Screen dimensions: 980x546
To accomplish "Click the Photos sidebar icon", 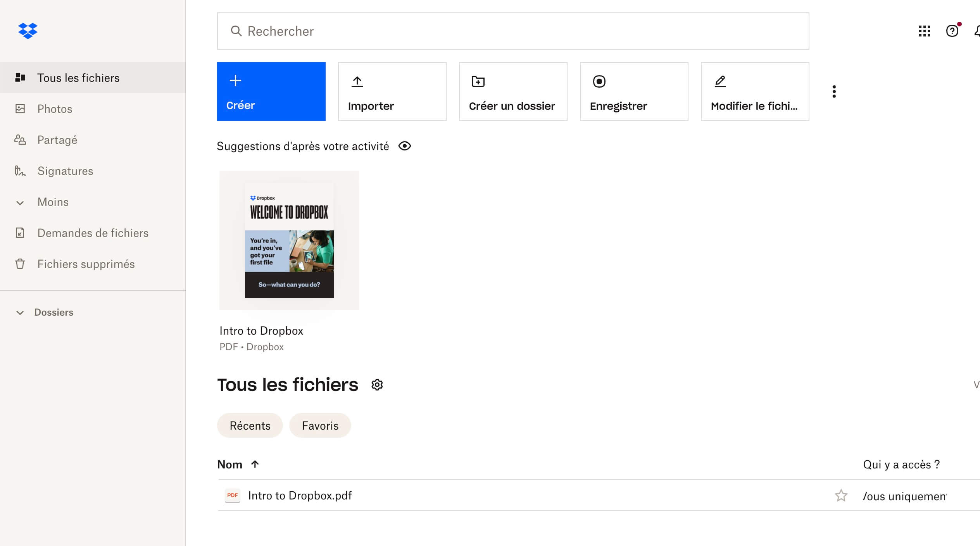I will 20,109.
